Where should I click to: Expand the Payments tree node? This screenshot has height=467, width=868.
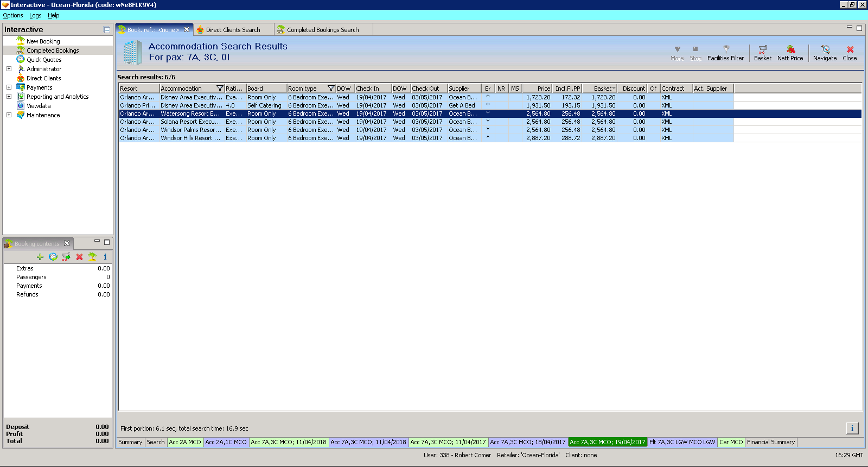click(x=9, y=87)
